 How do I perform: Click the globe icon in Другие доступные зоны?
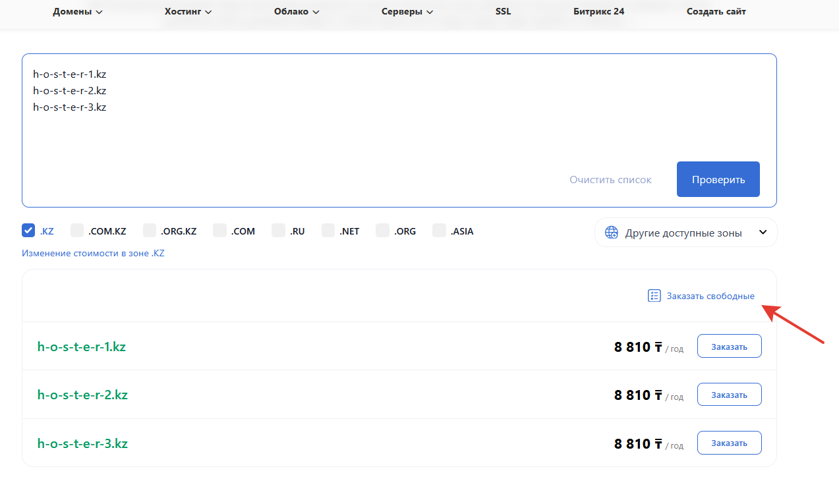coord(612,233)
